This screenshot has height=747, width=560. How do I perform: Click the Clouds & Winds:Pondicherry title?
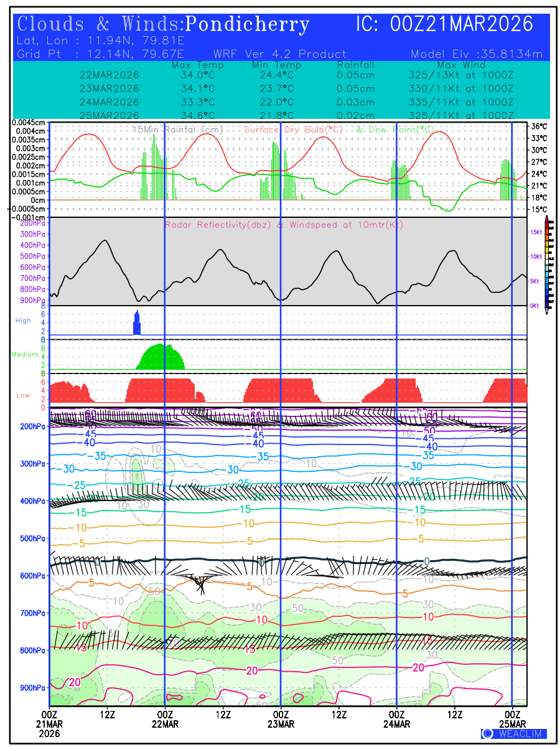[164, 24]
